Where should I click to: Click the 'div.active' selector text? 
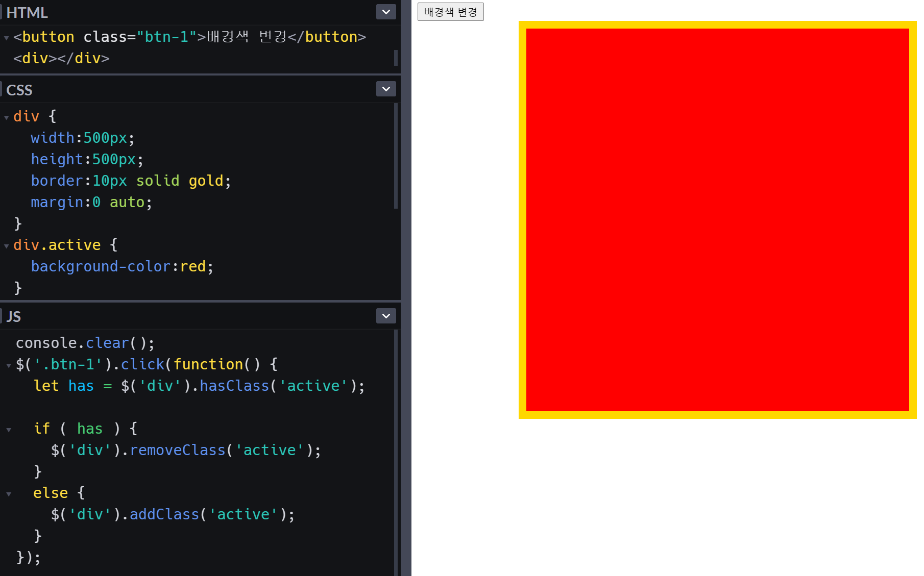(x=57, y=245)
